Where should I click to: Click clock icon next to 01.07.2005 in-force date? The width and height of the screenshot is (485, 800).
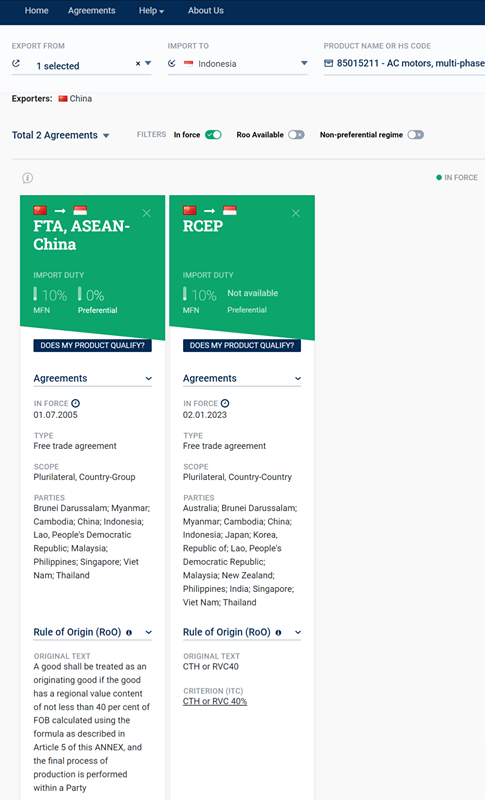(75, 403)
